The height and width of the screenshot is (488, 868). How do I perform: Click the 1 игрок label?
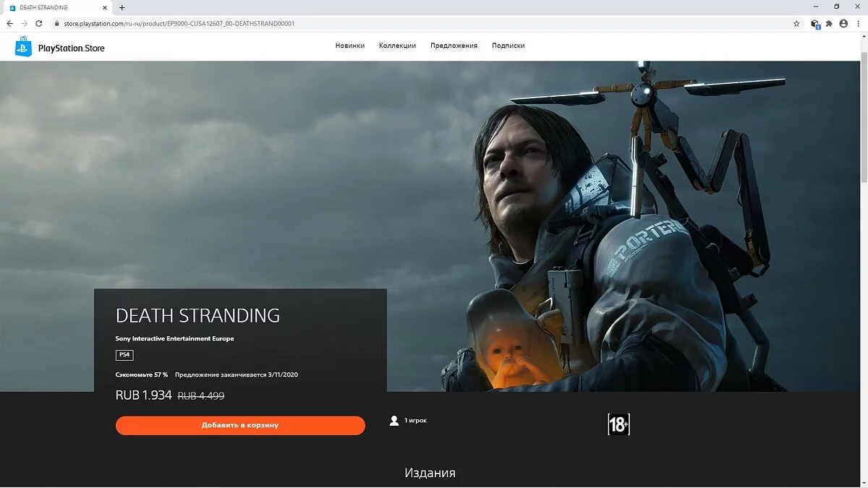(x=415, y=421)
